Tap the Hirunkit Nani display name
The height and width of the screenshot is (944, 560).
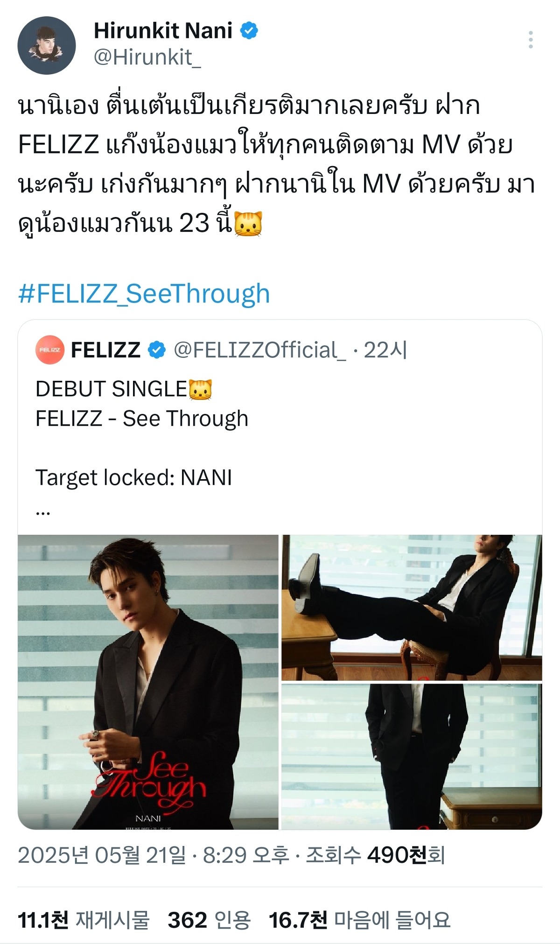click(x=163, y=31)
